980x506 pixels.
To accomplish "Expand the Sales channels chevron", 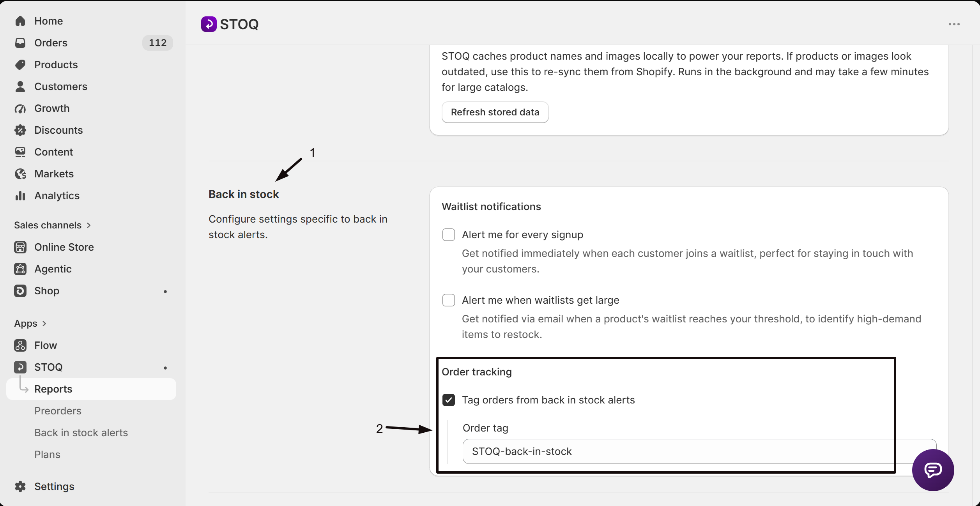I will point(89,225).
